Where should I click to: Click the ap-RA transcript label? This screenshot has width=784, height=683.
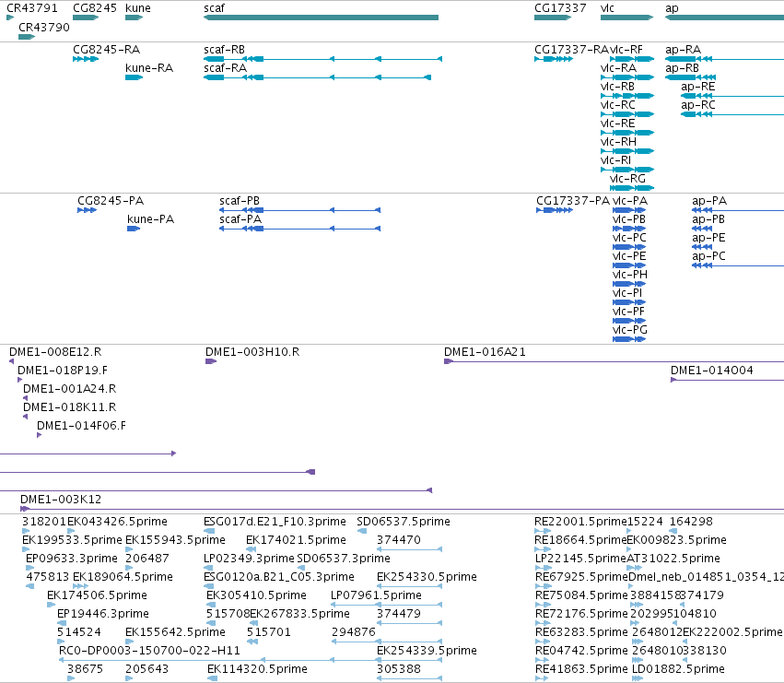point(683,50)
